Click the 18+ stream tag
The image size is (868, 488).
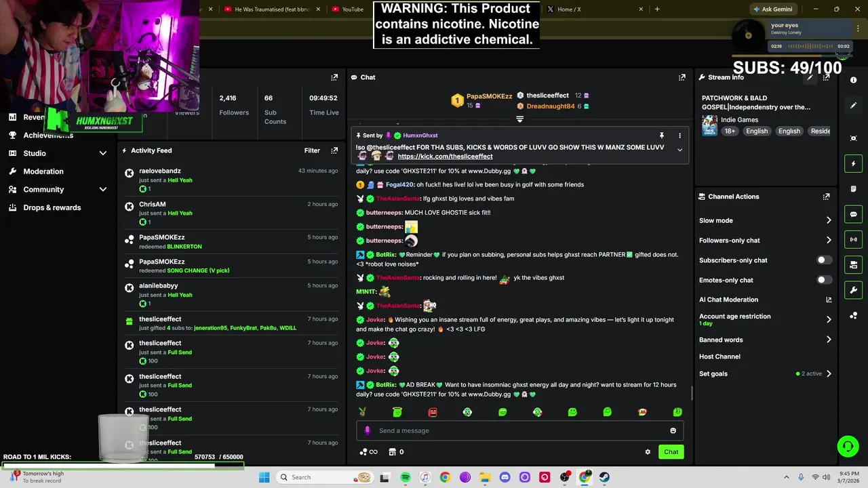pos(730,131)
